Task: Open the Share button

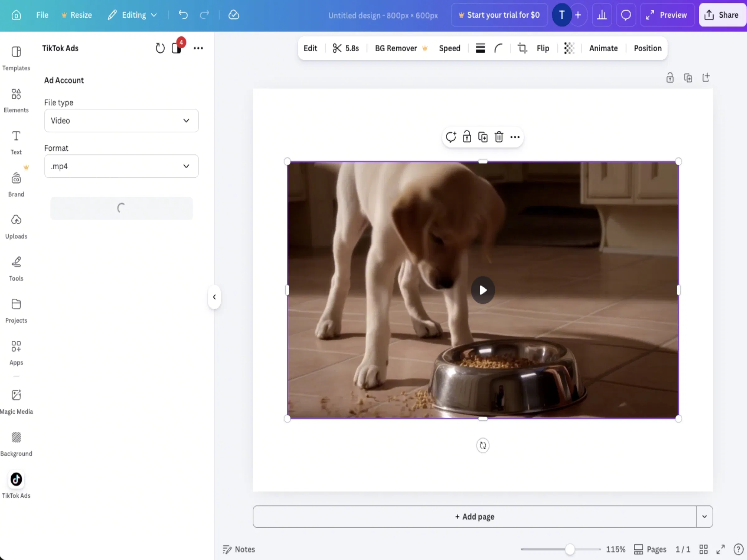Action: (x=722, y=15)
